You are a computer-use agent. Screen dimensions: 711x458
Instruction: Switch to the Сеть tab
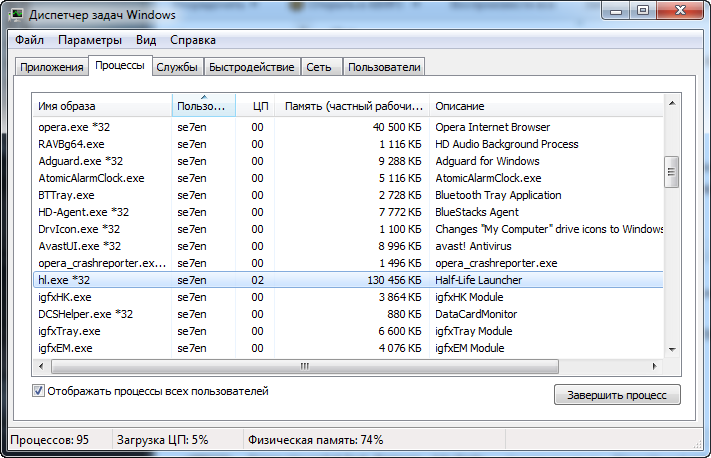tap(319, 67)
